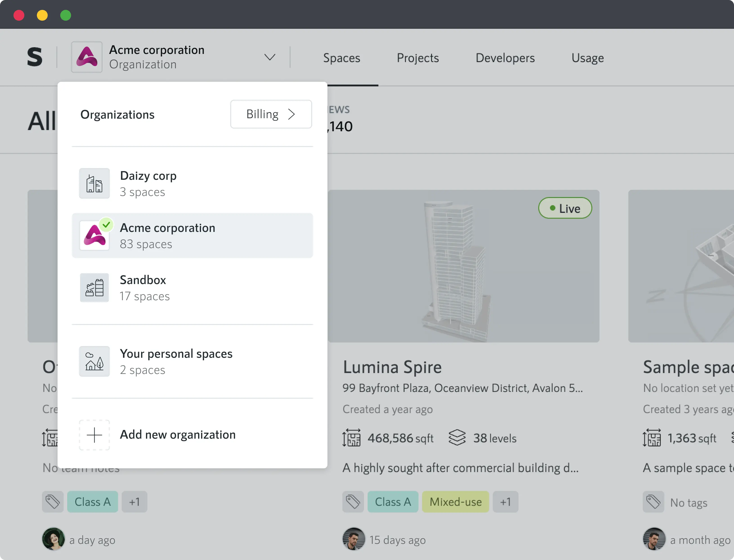The width and height of the screenshot is (734, 560).
Task: Click the avatar next to a month ago
Action: point(654,539)
